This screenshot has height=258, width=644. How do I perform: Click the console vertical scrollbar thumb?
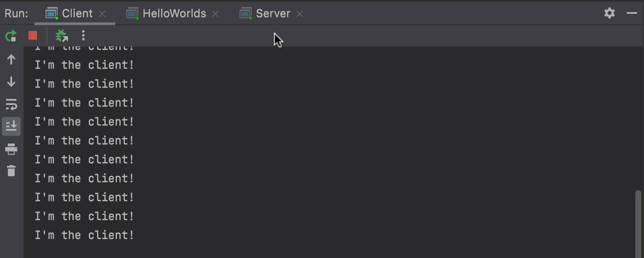click(x=638, y=224)
